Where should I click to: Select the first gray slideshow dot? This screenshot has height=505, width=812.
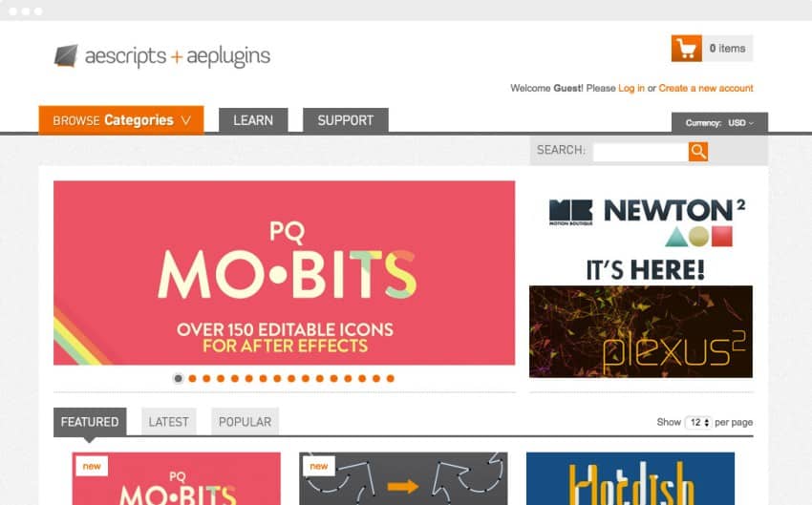[x=178, y=379]
